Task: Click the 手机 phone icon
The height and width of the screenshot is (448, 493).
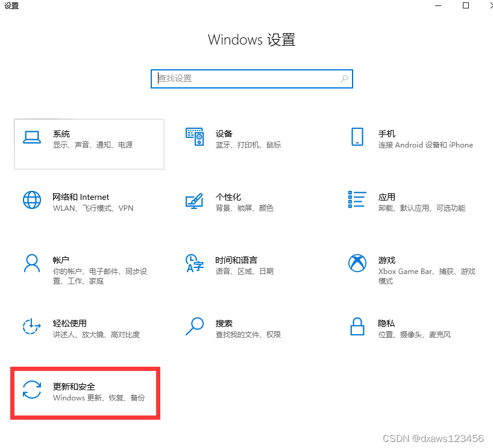Action: pyautogui.click(x=357, y=137)
